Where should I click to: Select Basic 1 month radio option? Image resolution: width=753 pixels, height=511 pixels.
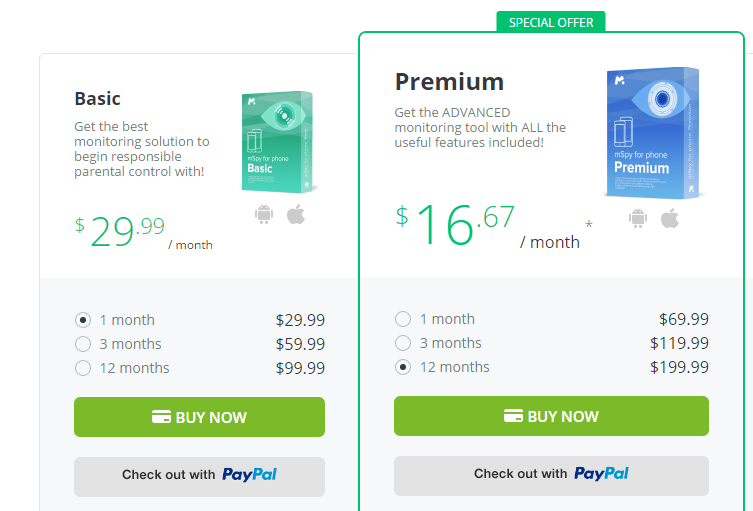tap(83, 320)
